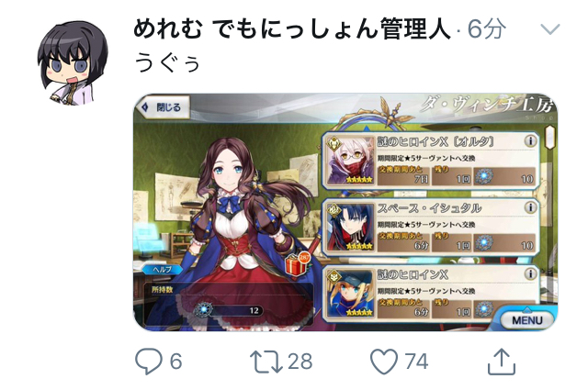Open the share tweet icon

coord(502,362)
